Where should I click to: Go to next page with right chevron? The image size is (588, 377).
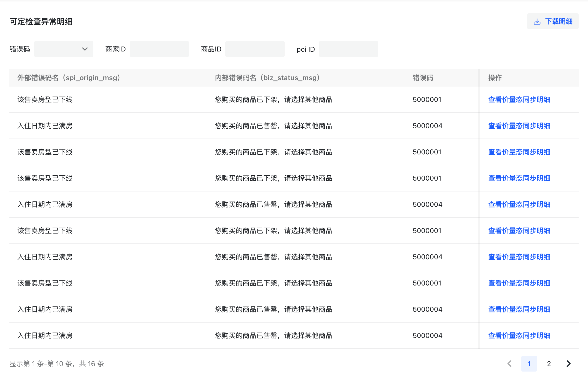(568, 363)
